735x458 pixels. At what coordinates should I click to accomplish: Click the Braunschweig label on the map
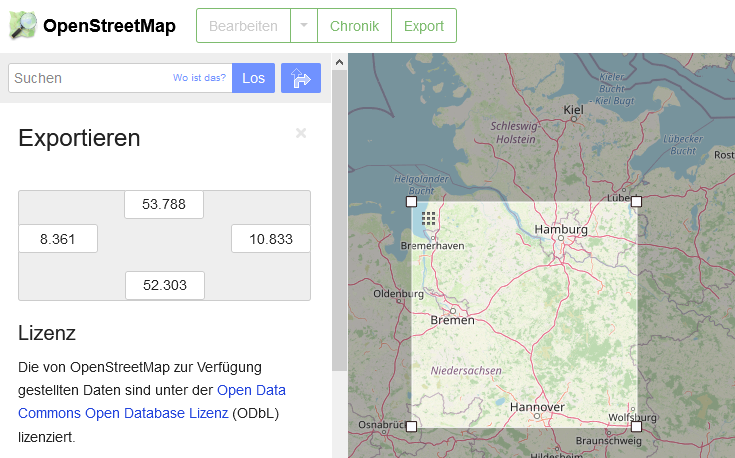pyautogui.click(x=608, y=441)
